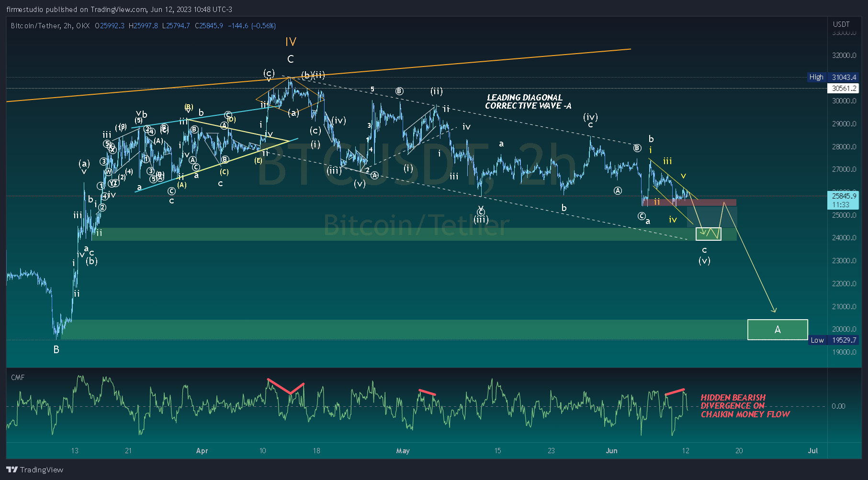Select the open value O25992.3
Viewport: 868px width, 480px height.
pyautogui.click(x=110, y=26)
